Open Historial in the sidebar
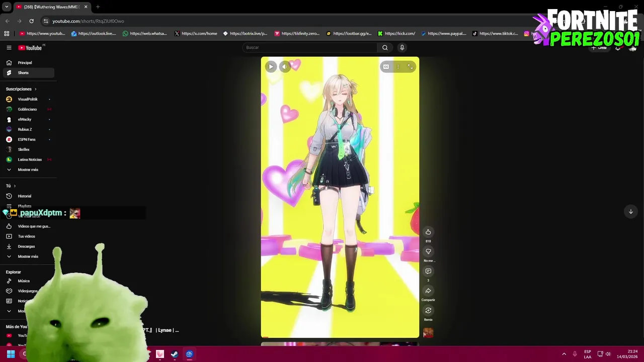The width and height of the screenshot is (644, 362). pyautogui.click(x=29, y=196)
